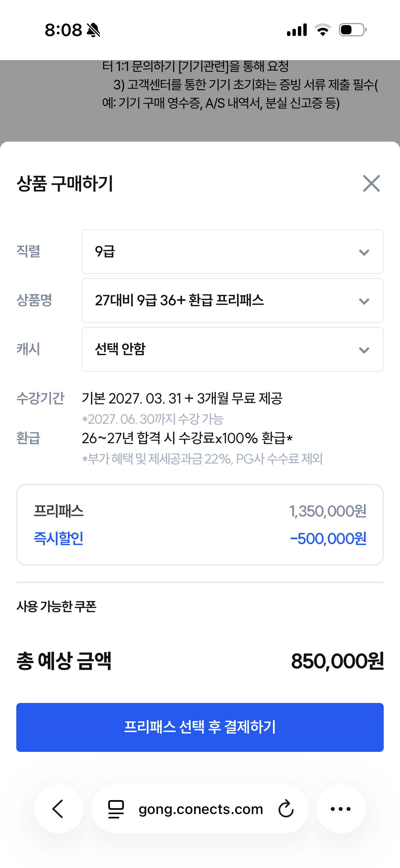Tap the battery indicator in status bar
Viewport: 400px width, 868px height.
(x=353, y=30)
